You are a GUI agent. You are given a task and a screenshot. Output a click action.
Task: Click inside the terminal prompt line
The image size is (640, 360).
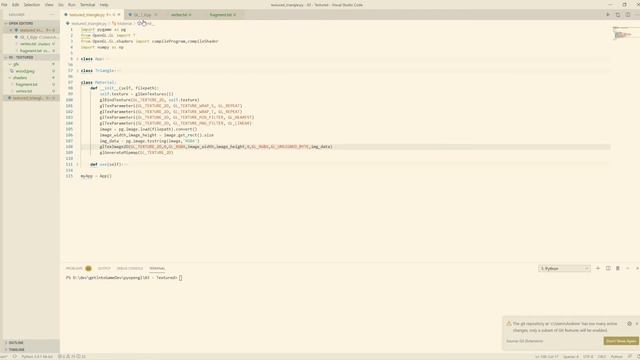pyautogui.click(x=124, y=278)
